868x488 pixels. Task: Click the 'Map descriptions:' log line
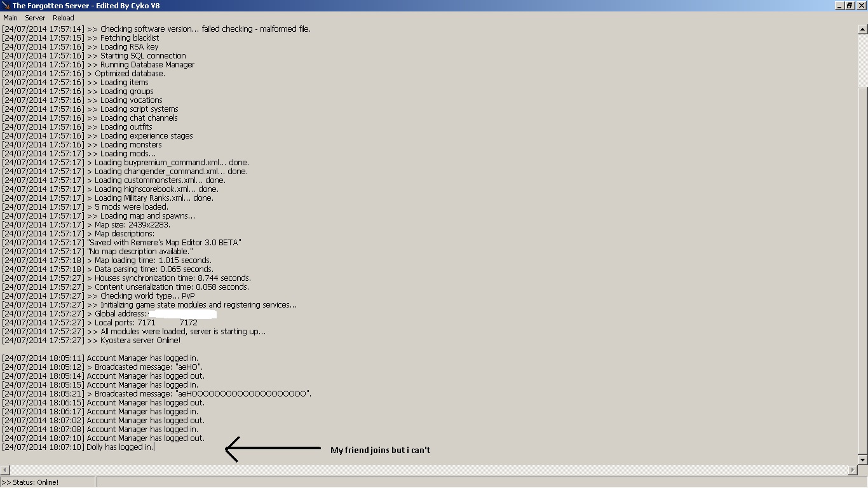coord(78,234)
